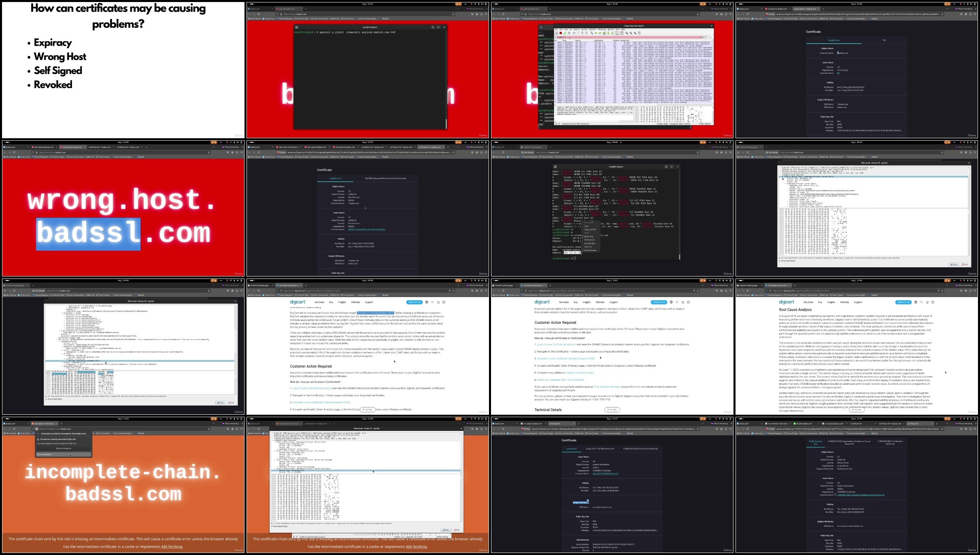
Task: Click Trust Lifecycle Manager link in DigiCert frame
Action: point(607,387)
